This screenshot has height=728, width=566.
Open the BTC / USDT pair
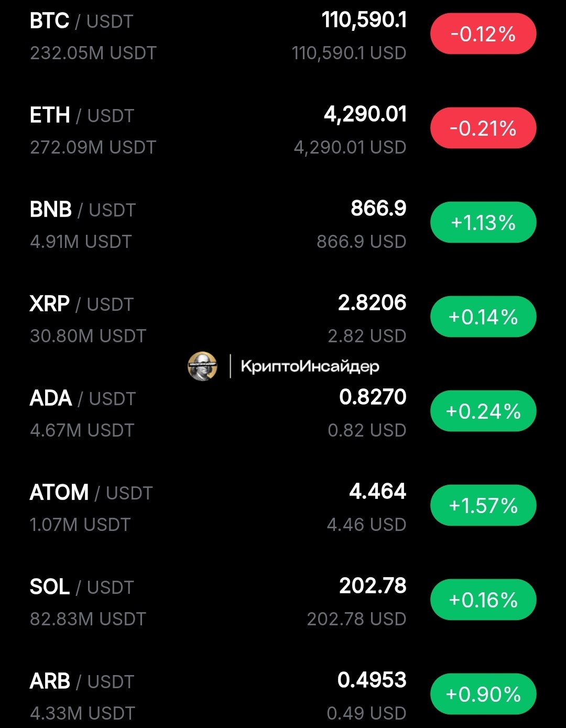[x=82, y=21]
